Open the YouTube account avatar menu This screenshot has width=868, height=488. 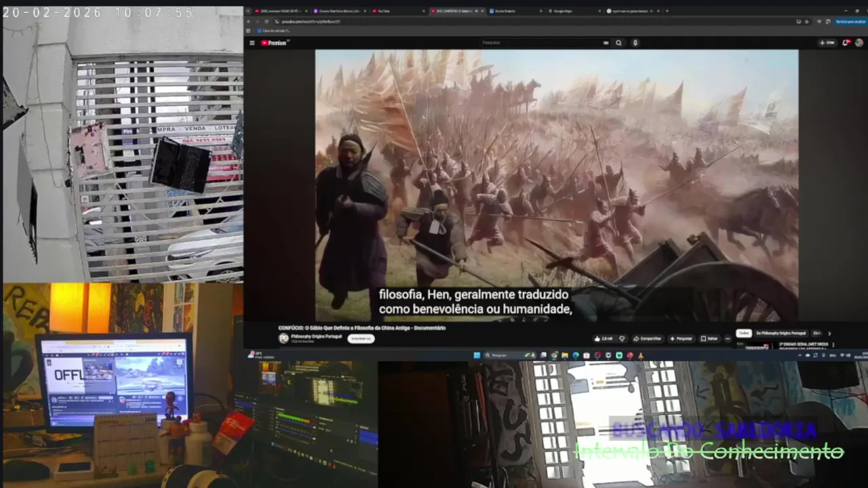tap(859, 43)
